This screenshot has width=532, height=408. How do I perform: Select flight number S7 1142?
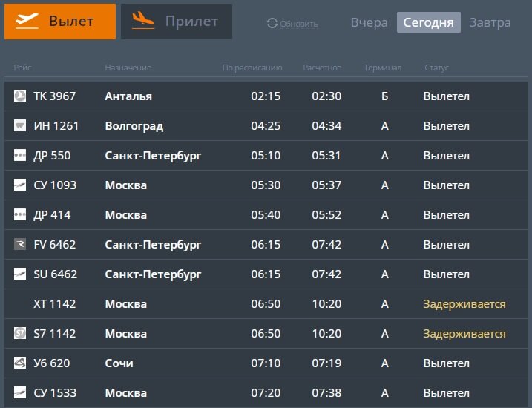pyautogui.click(x=55, y=333)
